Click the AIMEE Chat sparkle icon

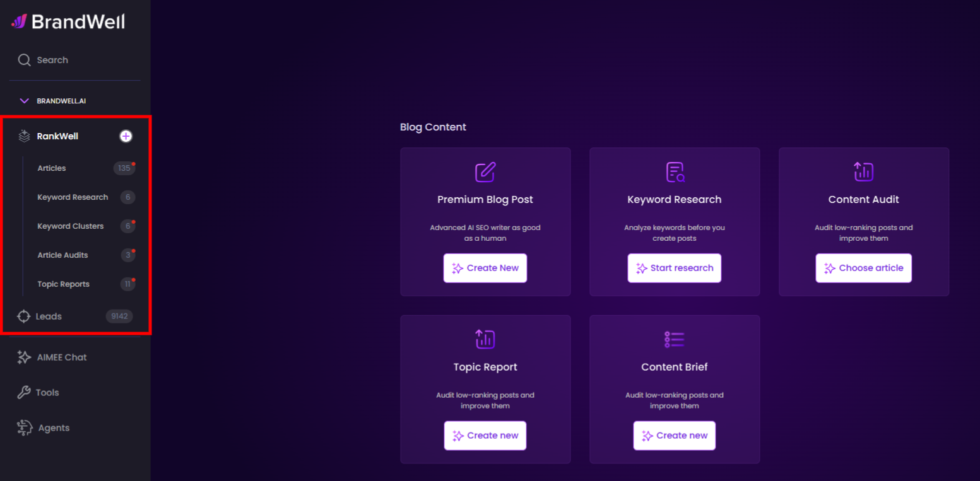point(24,357)
